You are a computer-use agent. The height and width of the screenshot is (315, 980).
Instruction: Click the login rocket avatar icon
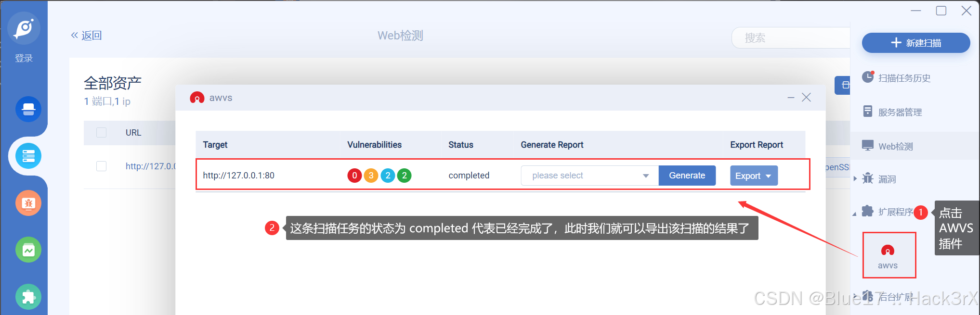(x=24, y=28)
